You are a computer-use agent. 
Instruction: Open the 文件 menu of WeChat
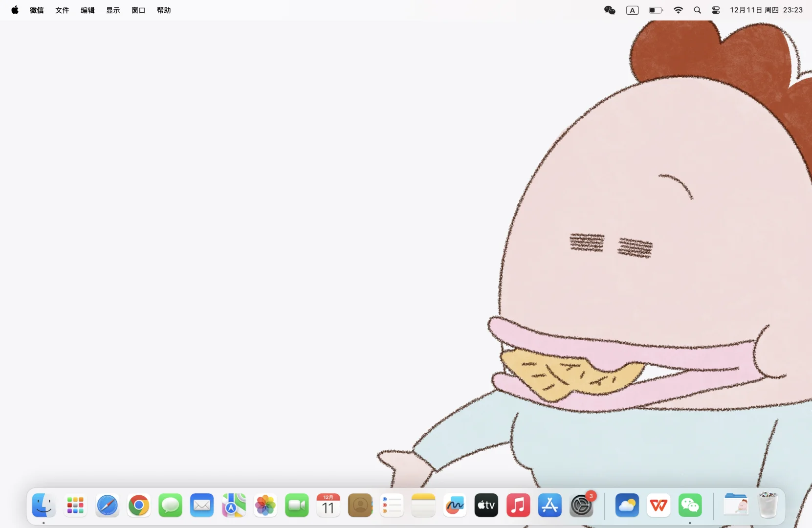click(x=62, y=10)
